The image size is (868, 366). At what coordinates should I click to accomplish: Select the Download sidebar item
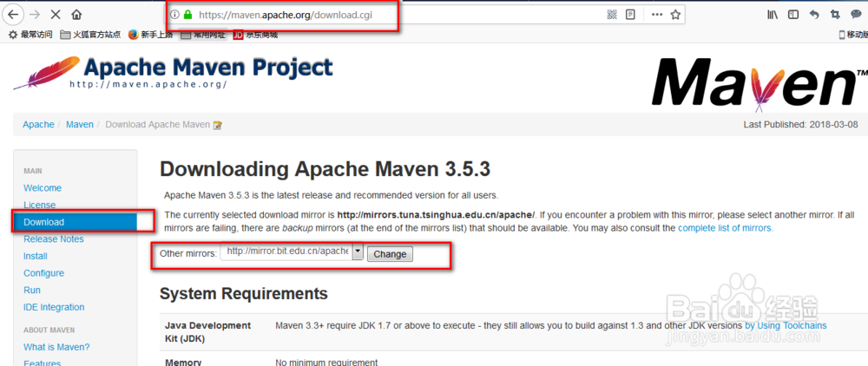point(74,222)
